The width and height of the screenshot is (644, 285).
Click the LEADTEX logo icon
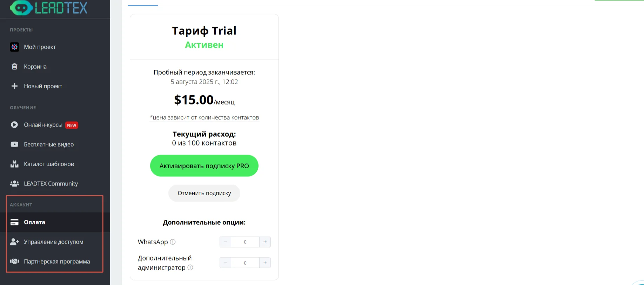(x=21, y=7)
